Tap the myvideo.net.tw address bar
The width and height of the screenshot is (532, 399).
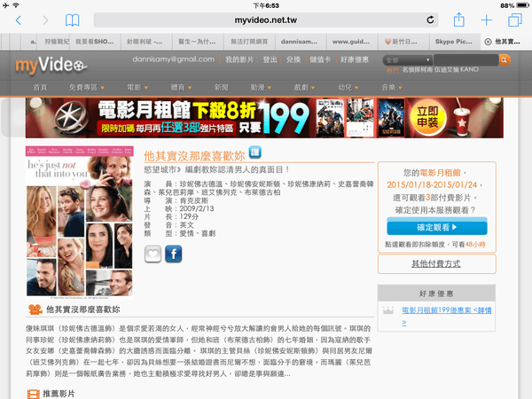pyautogui.click(x=266, y=20)
